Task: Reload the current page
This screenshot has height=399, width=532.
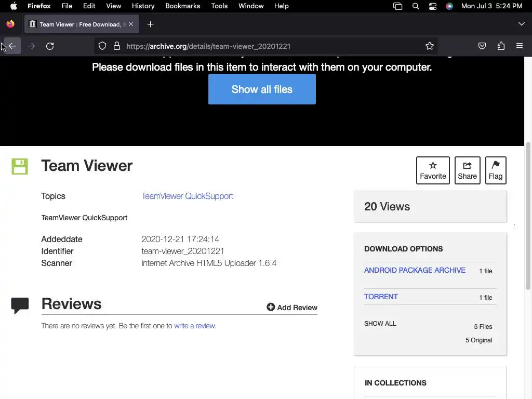Action: pos(50,46)
